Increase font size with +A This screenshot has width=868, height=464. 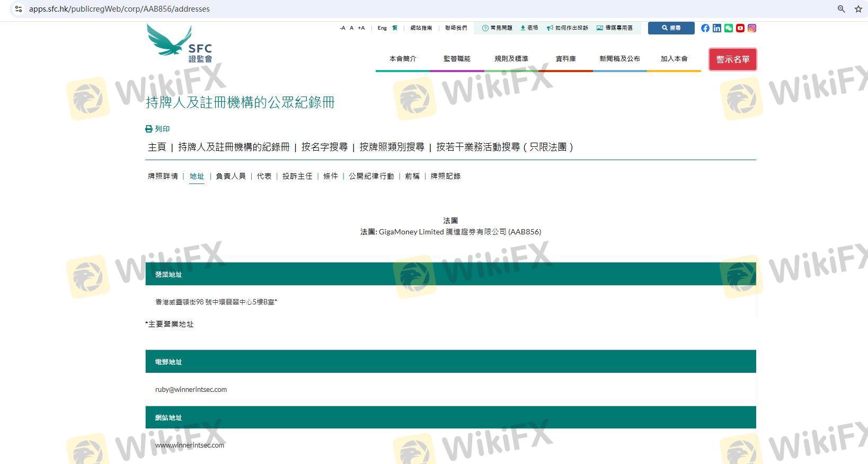pos(361,28)
